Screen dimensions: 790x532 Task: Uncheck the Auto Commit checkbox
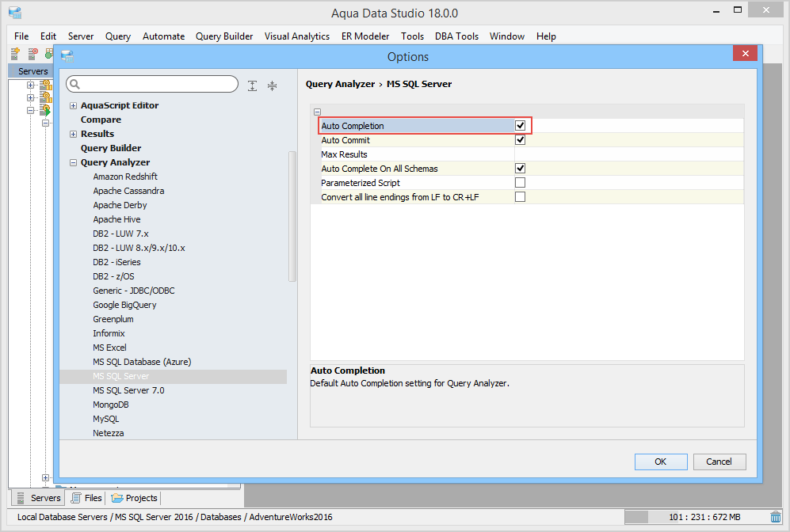(520, 140)
